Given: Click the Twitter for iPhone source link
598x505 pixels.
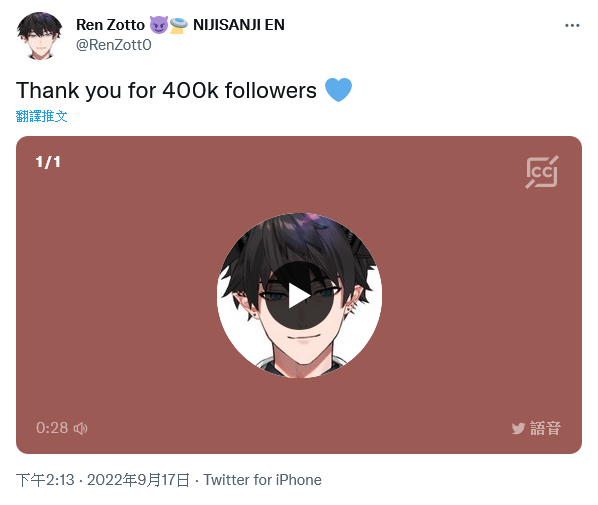Looking at the screenshot, I should point(262,480).
